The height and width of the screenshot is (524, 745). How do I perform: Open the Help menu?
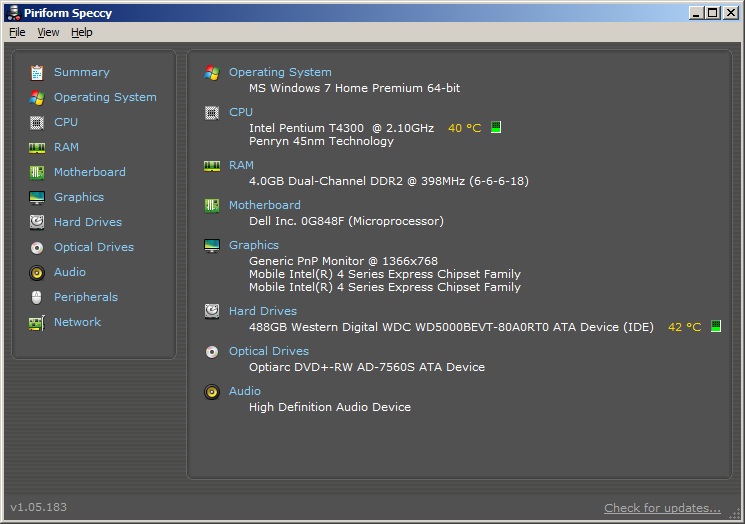tap(82, 32)
